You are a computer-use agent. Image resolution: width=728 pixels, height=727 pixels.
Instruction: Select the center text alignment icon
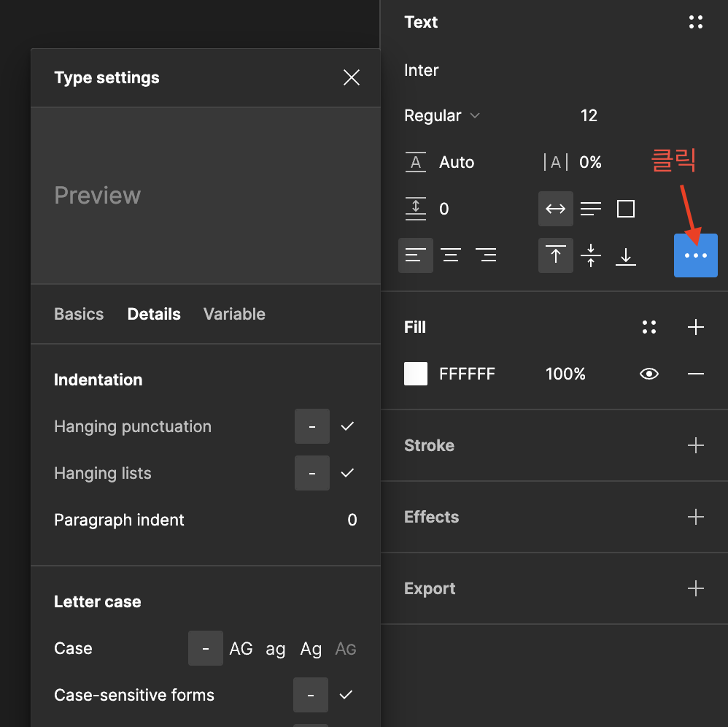pyautogui.click(x=450, y=255)
